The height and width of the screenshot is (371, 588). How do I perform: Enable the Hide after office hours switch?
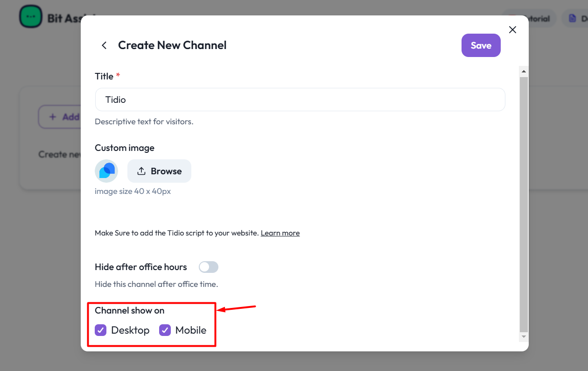[209, 267]
